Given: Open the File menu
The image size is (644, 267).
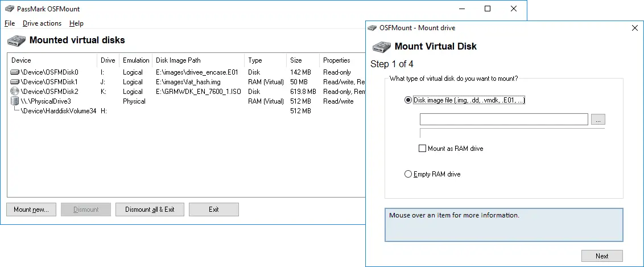Looking at the screenshot, I should tap(10, 23).
